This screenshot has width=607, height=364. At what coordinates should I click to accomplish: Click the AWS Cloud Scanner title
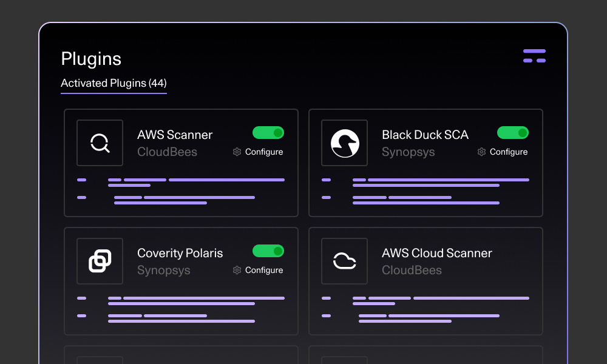pos(437,253)
